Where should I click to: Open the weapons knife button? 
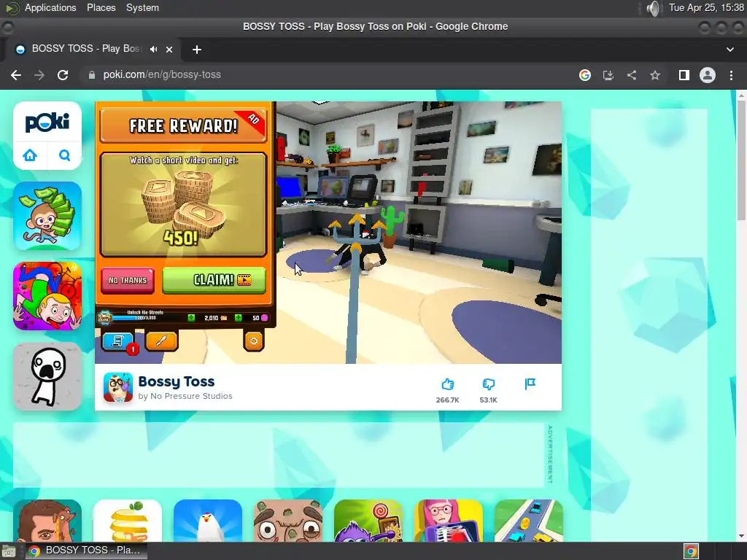point(161,341)
